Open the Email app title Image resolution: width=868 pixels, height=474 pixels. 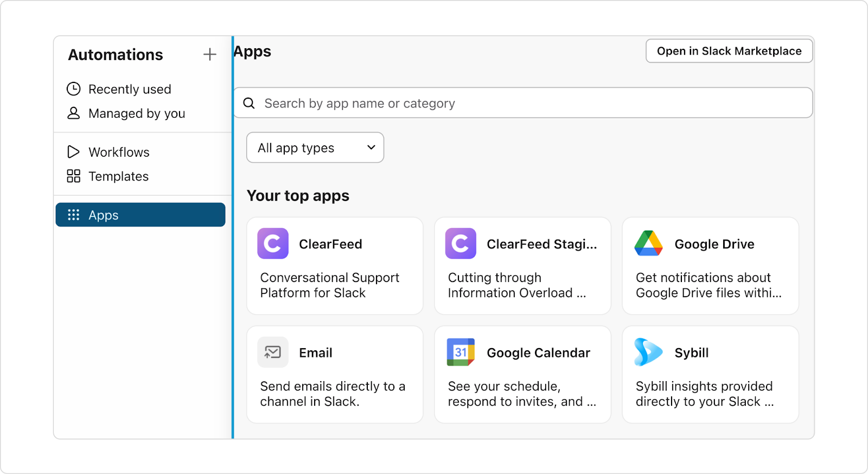[316, 353]
